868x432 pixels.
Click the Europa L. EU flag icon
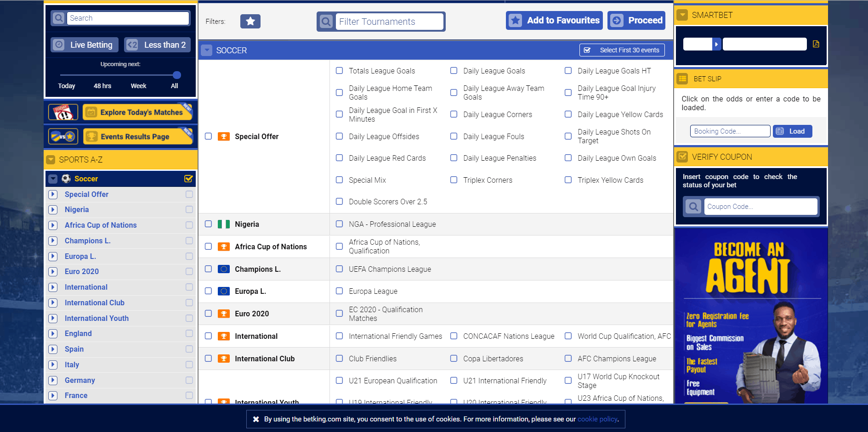click(224, 291)
